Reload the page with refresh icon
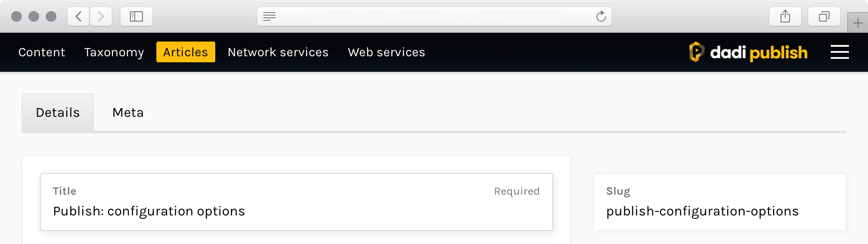Screen dimensions: 868x244 (601, 16)
